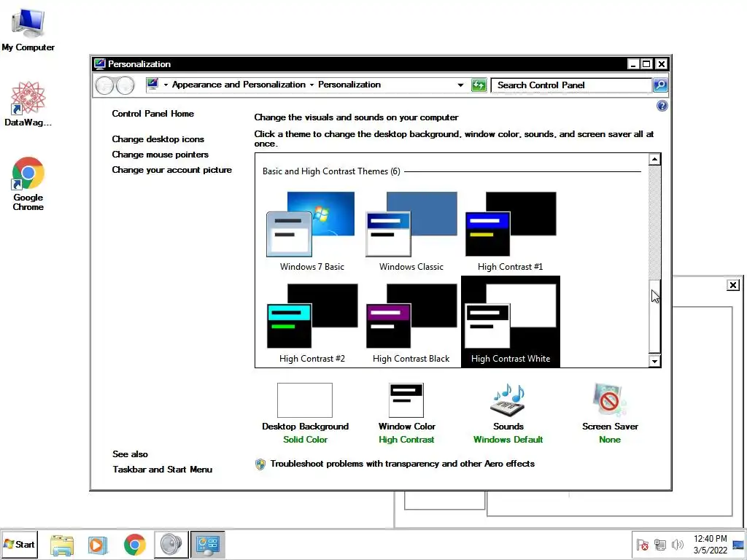This screenshot has height=560, width=747.
Task: Select the Windows 7 Basic theme
Action: pyautogui.click(x=311, y=231)
